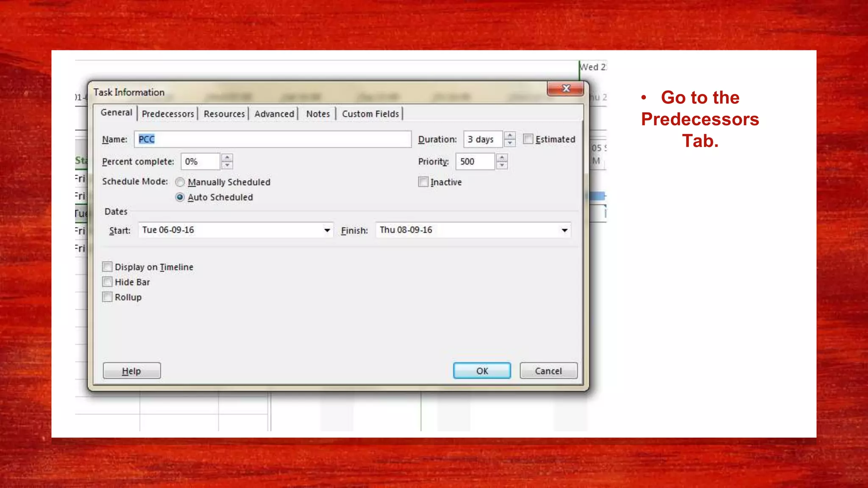Select the Advanced tab
This screenshot has height=488, width=868.
pyautogui.click(x=274, y=114)
